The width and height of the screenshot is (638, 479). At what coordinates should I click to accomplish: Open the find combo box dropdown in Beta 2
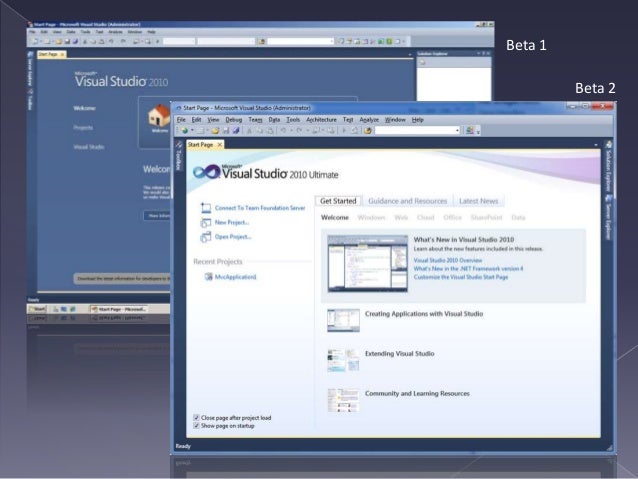point(457,131)
